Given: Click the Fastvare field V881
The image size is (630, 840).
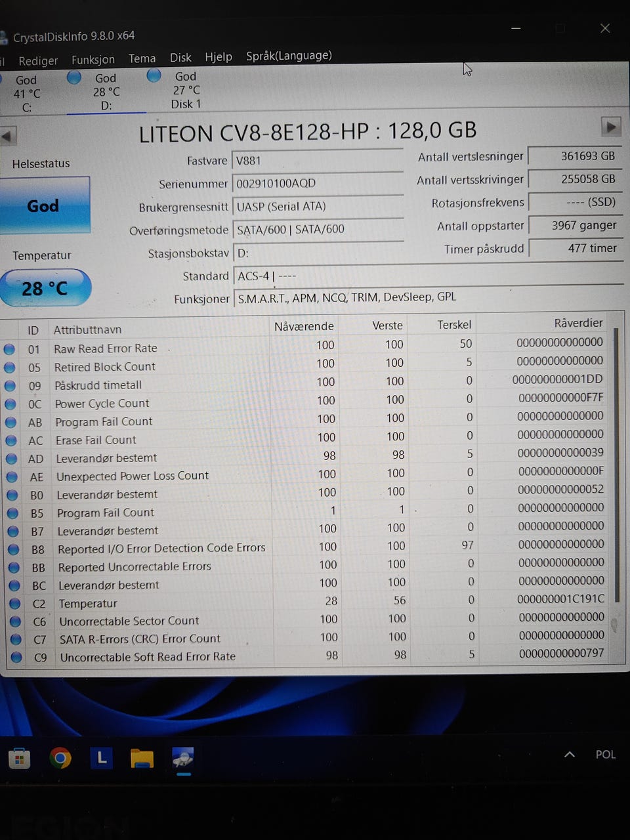Looking at the screenshot, I should pos(318,160).
